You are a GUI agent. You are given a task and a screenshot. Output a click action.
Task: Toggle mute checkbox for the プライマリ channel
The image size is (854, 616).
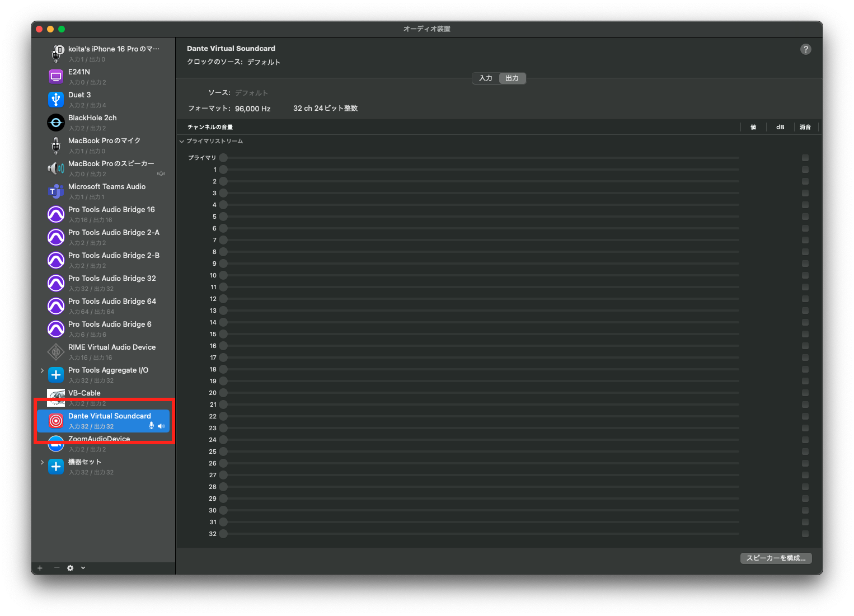805,158
